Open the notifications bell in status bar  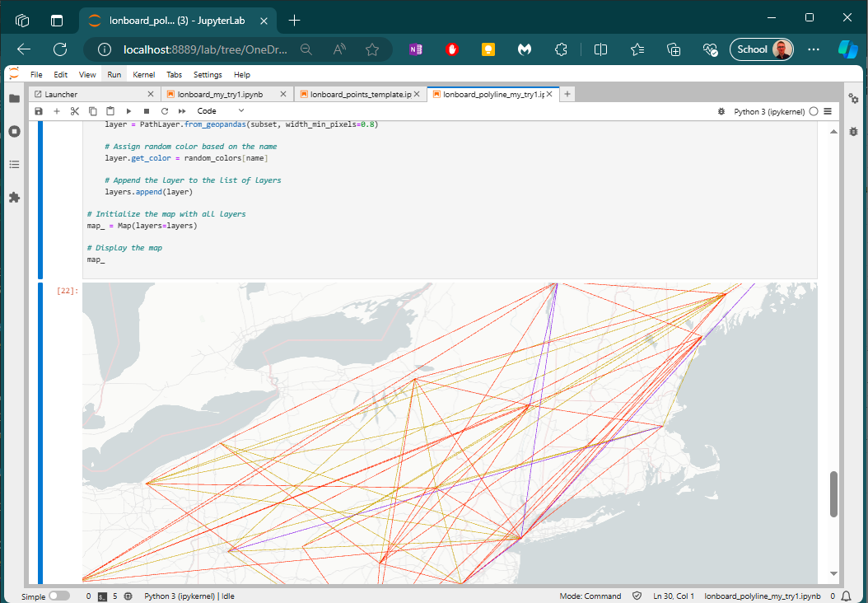pyautogui.click(x=846, y=596)
